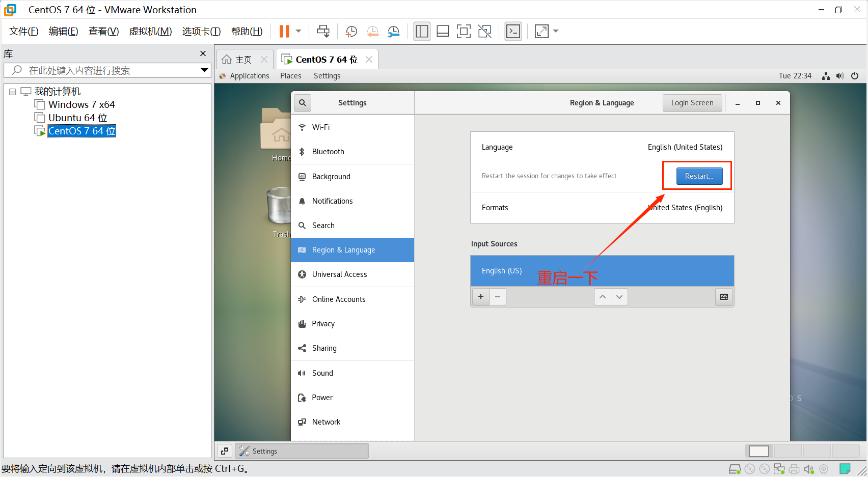Image resolution: width=868 pixels, height=477 pixels.
Task: Close the 主页 tab
Action: pos(264,60)
